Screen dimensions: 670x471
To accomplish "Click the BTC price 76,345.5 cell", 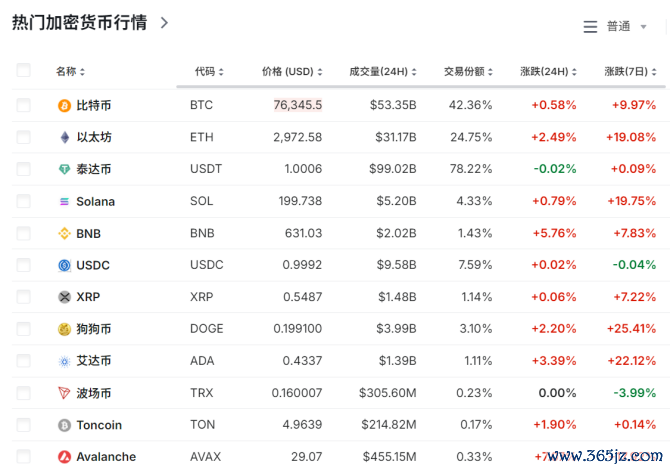I will pyautogui.click(x=298, y=105).
